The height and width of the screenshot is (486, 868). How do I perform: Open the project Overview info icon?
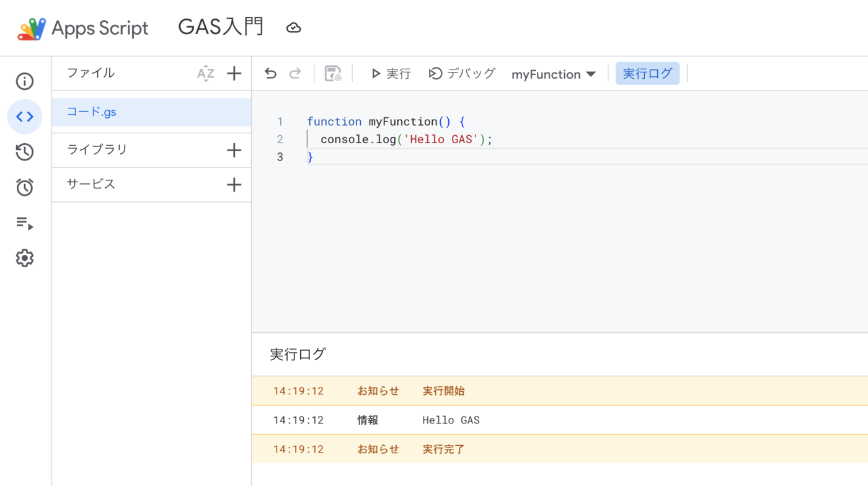click(25, 81)
